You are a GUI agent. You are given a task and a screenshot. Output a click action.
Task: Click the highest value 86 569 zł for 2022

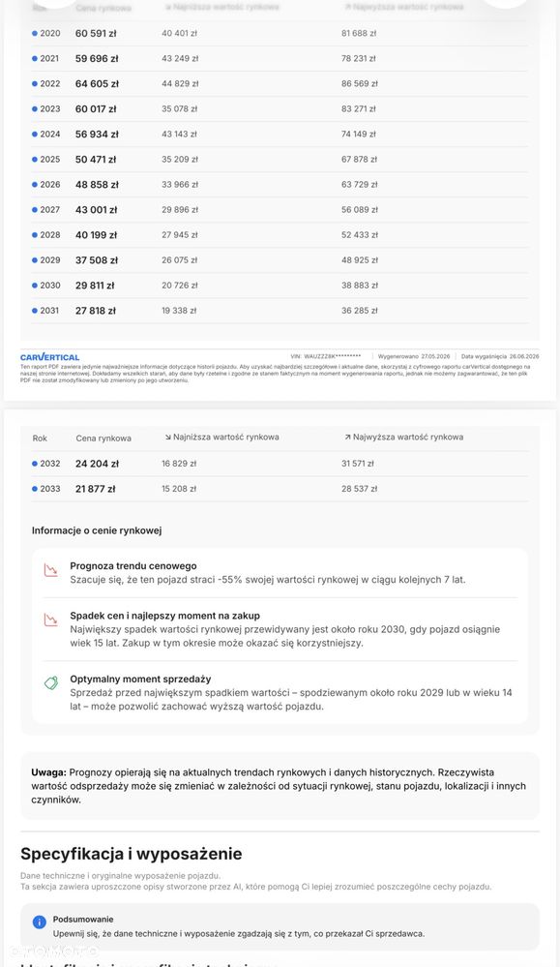point(360,84)
